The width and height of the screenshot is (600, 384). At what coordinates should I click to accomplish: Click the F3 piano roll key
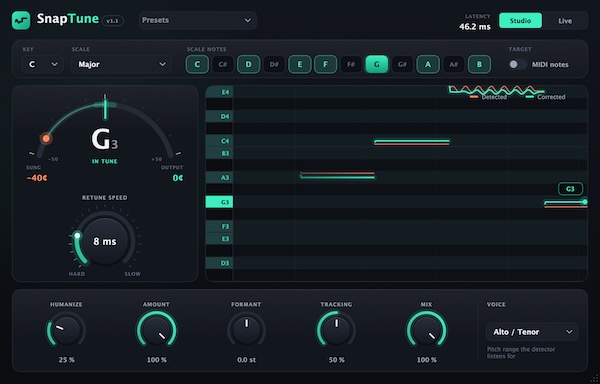click(x=219, y=226)
